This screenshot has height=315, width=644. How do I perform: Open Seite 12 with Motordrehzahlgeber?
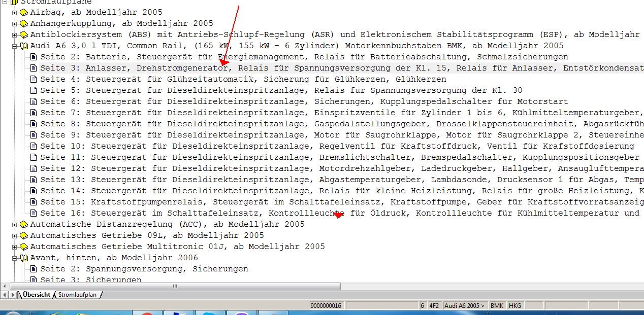pyautogui.click(x=342, y=168)
